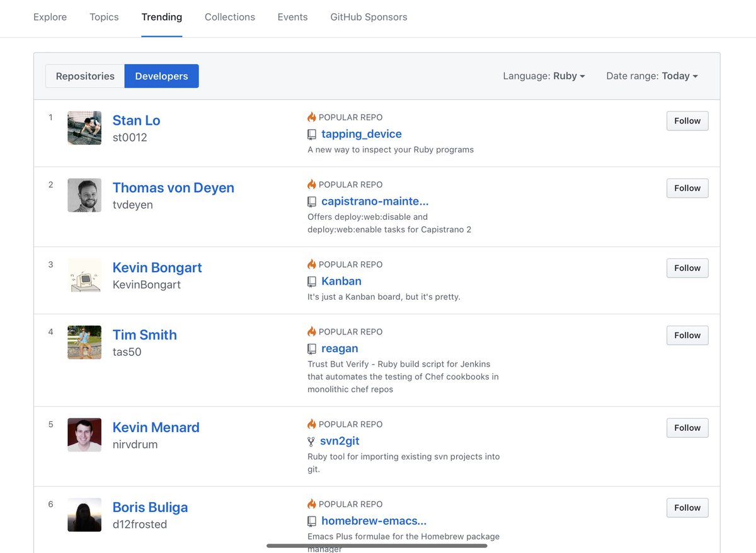
Task: Click the flame icon in Stan Lo's row
Action: (311, 117)
